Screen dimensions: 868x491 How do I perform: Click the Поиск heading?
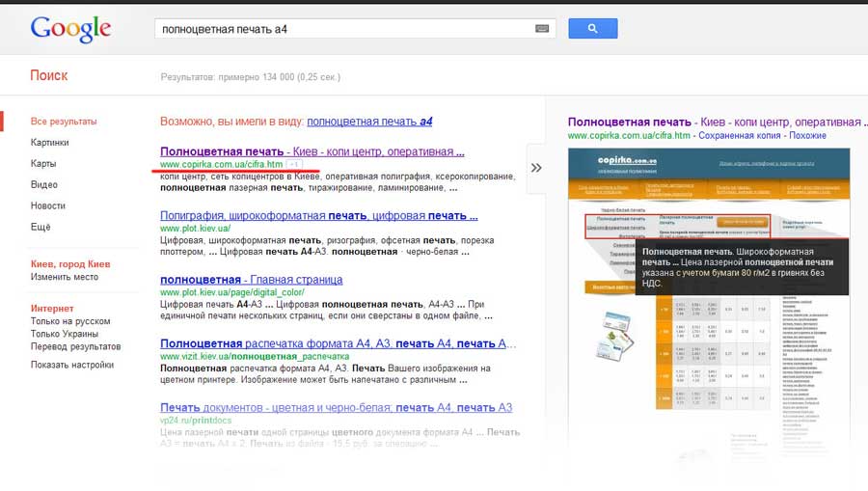click(x=49, y=75)
